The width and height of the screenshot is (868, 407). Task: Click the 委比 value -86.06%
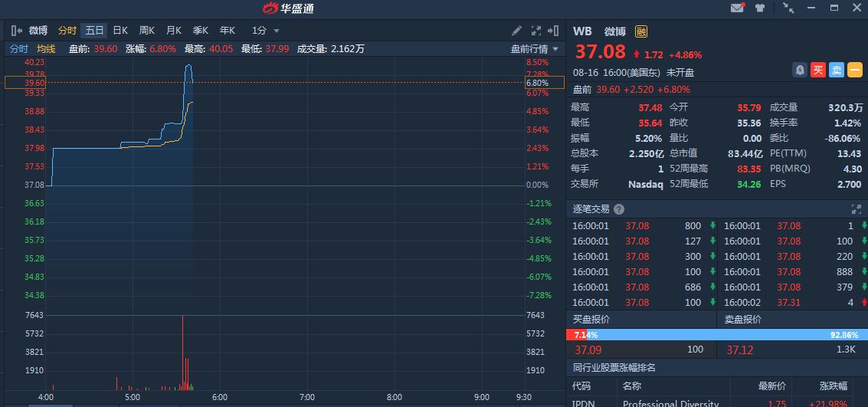coord(844,139)
